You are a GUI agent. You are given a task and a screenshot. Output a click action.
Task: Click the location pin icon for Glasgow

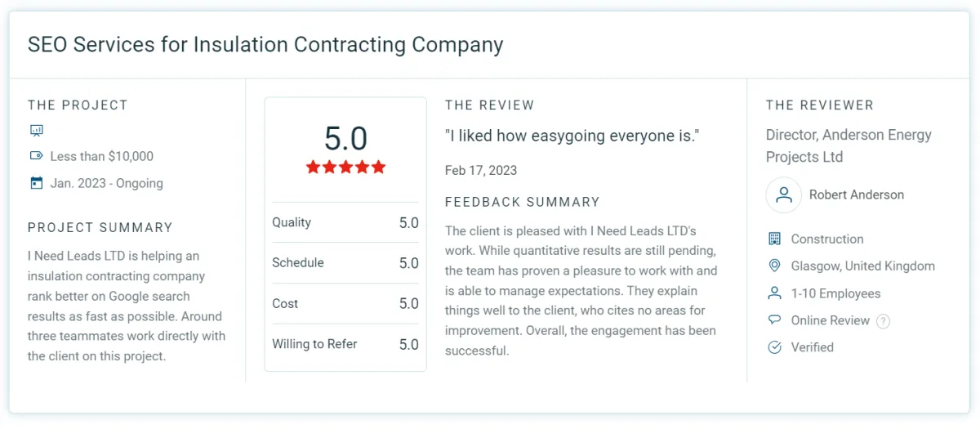[x=775, y=266]
